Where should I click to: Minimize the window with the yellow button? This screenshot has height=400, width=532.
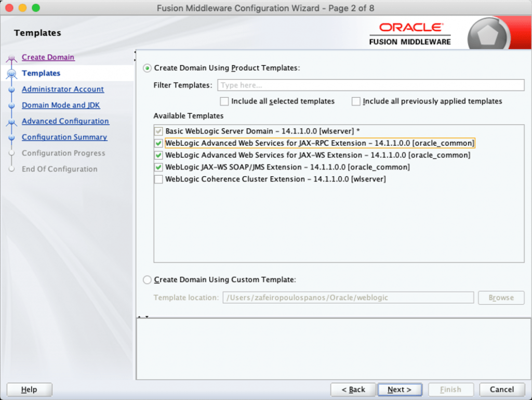(22, 8)
